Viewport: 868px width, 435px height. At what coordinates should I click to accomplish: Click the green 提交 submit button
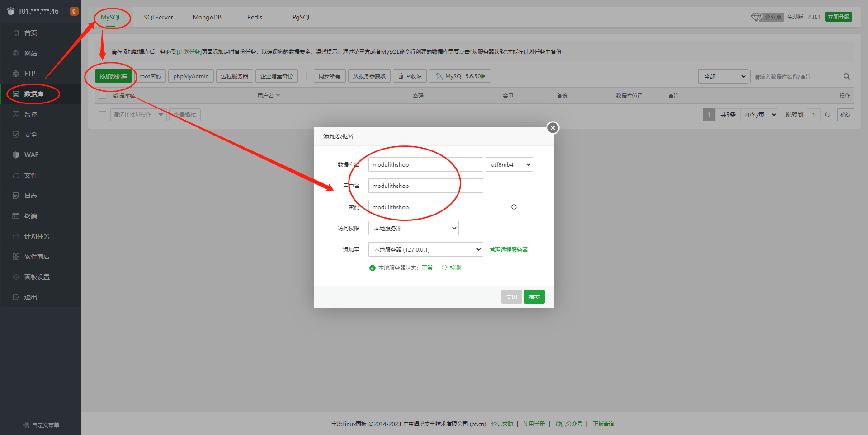click(534, 297)
